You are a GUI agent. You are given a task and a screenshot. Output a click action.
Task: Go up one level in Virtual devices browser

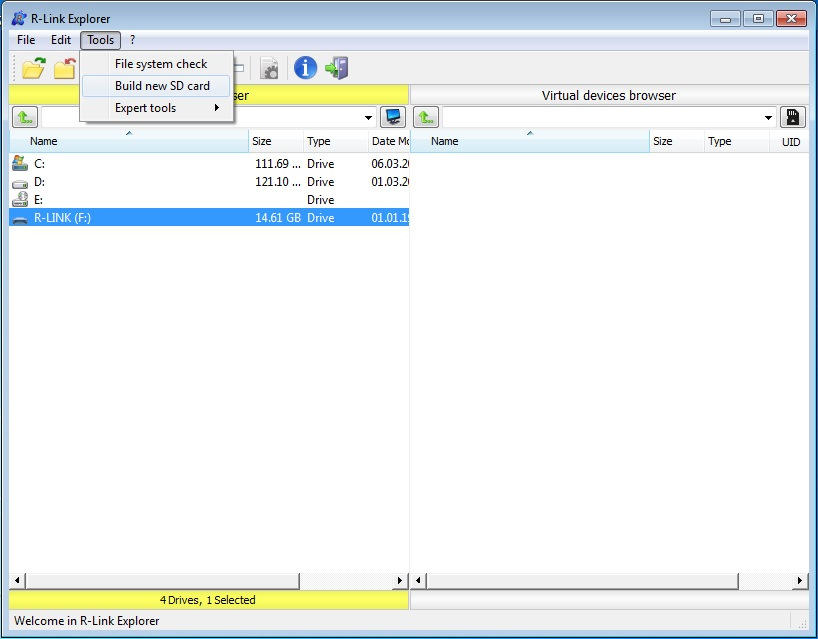pos(426,117)
